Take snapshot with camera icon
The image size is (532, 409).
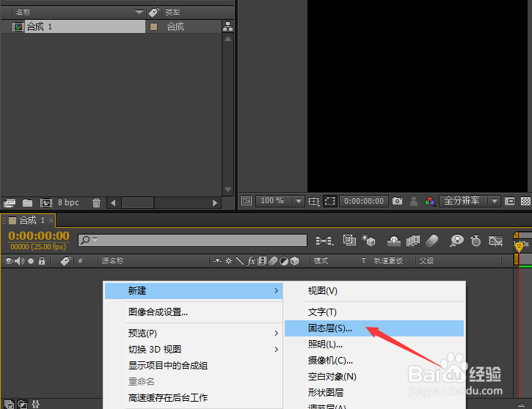(397, 201)
